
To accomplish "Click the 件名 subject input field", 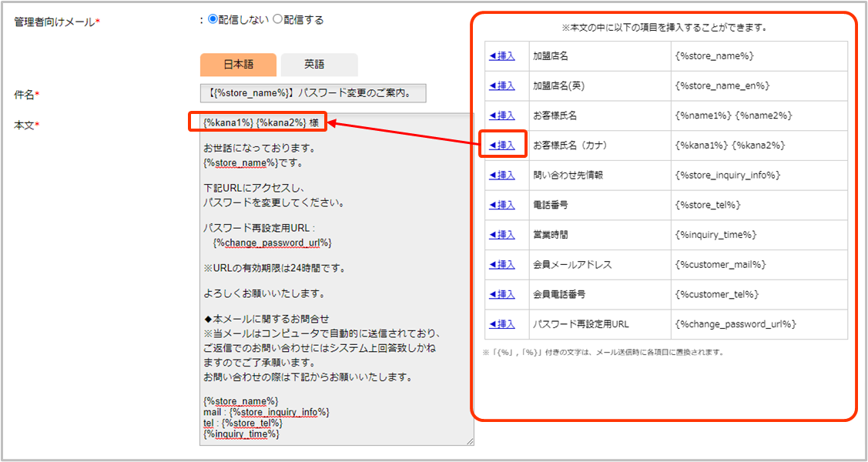I will tap(313, 94).
